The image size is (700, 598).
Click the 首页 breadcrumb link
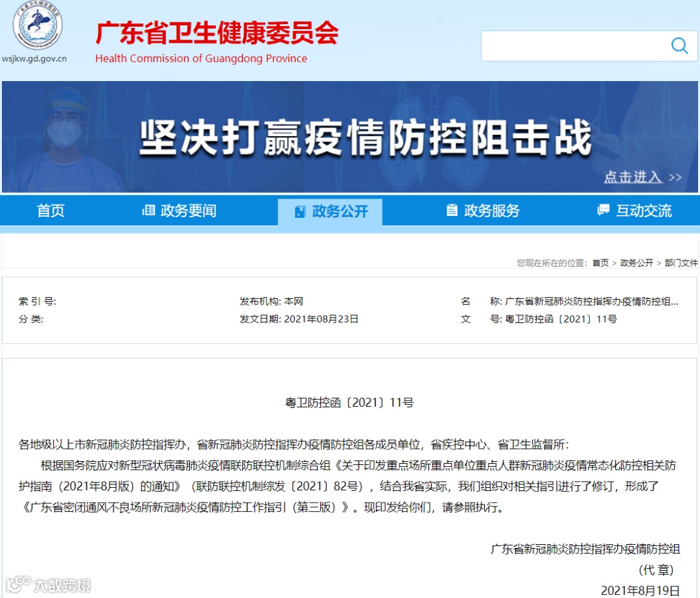coord(600,263)
